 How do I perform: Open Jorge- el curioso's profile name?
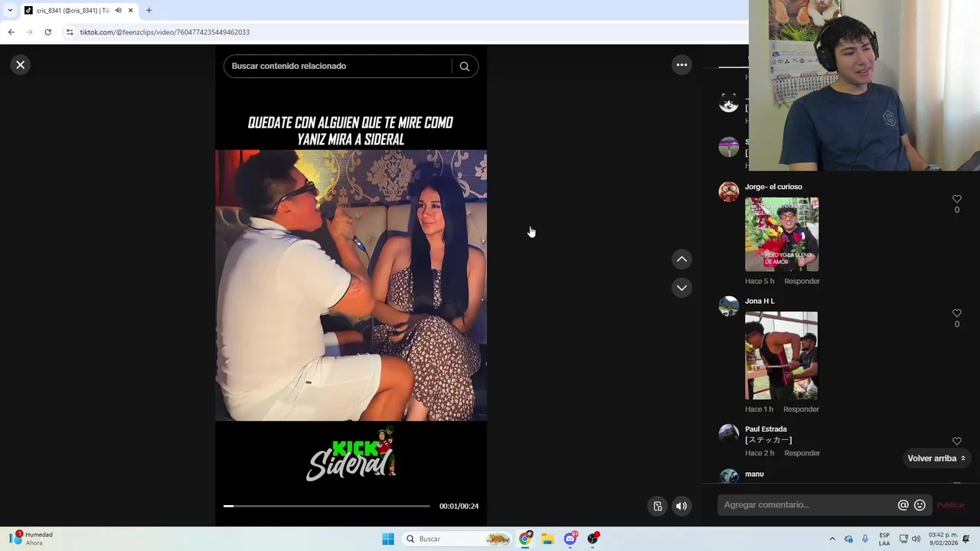(x=773, y=187)
